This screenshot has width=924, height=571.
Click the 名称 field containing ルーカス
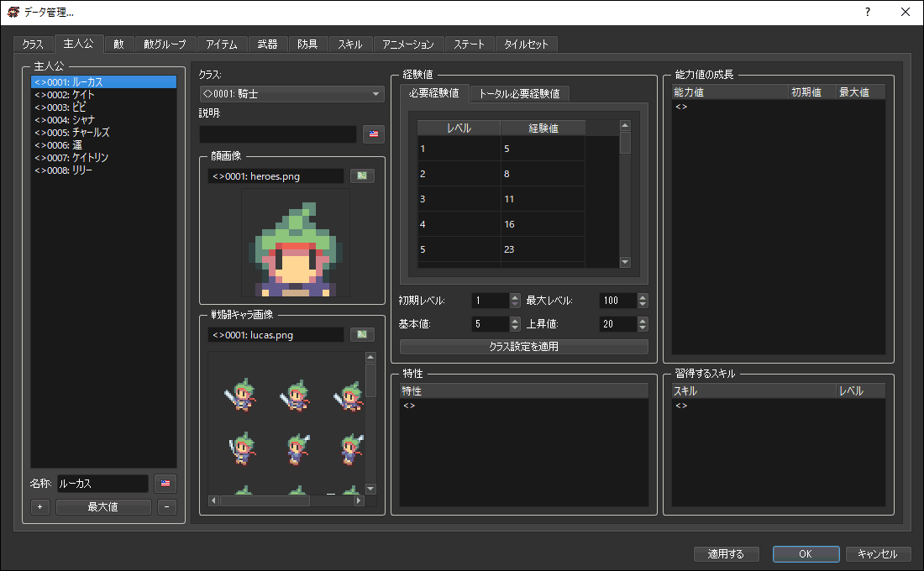point(102,483)
